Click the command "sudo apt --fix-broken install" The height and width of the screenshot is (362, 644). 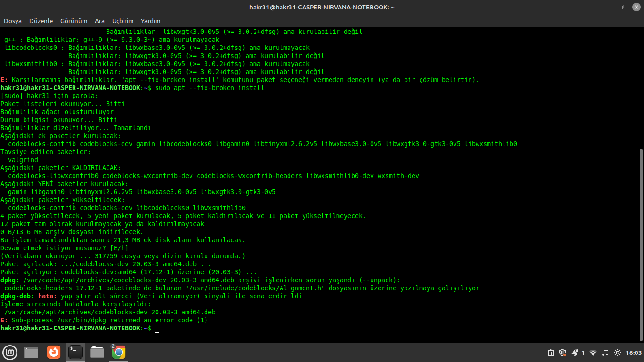[210, 88]
